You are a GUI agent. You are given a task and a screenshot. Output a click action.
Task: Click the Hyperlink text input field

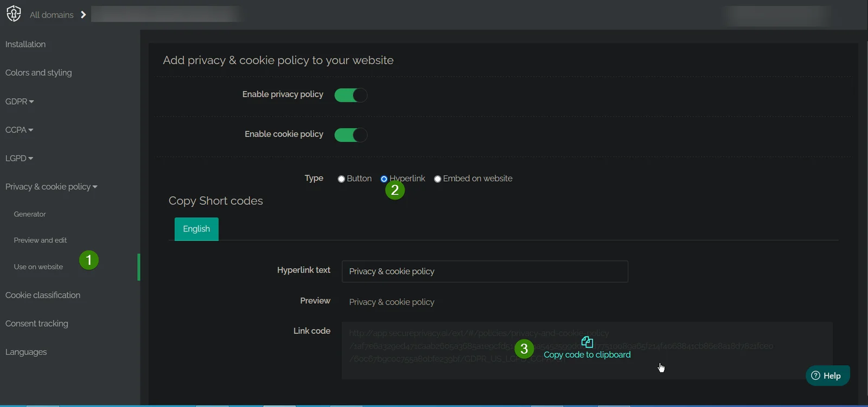(x=484, y=272)
